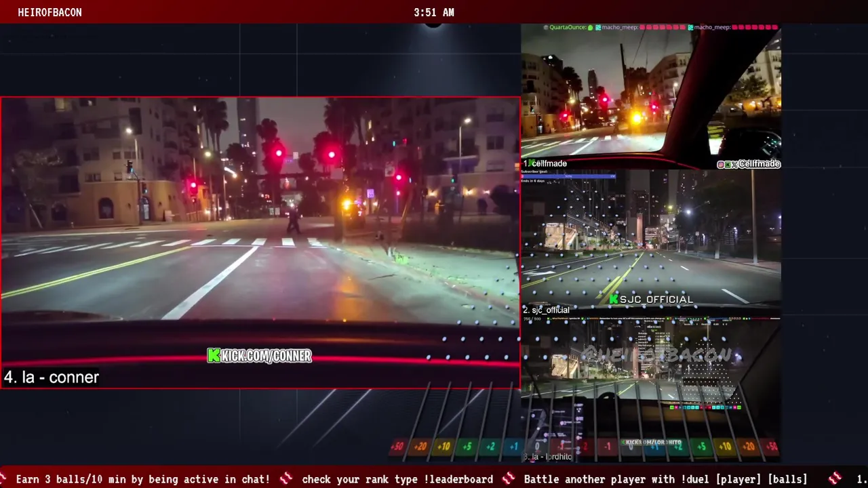This screenshot has width=868, height=488.
Task: Click the '4. la - conner' label
Action: click(52, 378)
